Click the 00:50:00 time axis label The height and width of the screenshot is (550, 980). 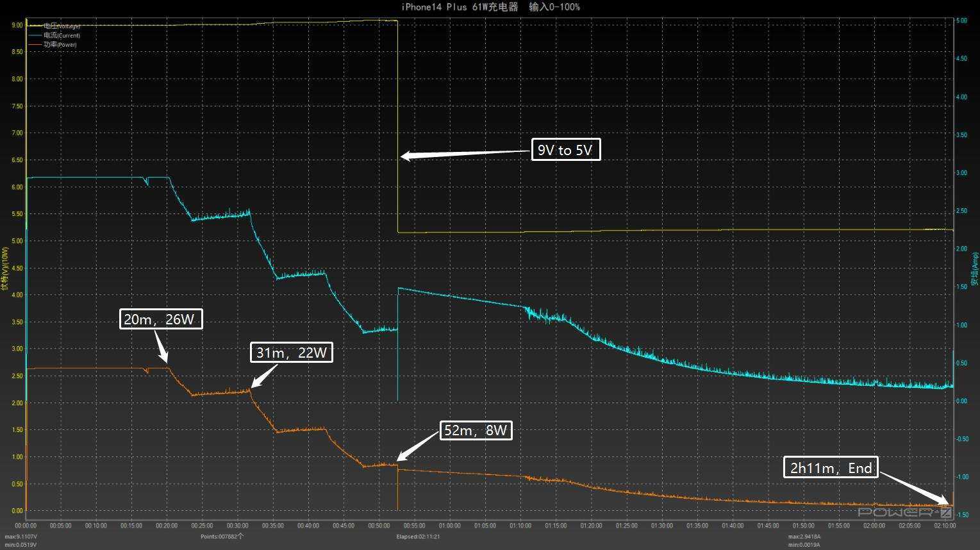point(379,526)
